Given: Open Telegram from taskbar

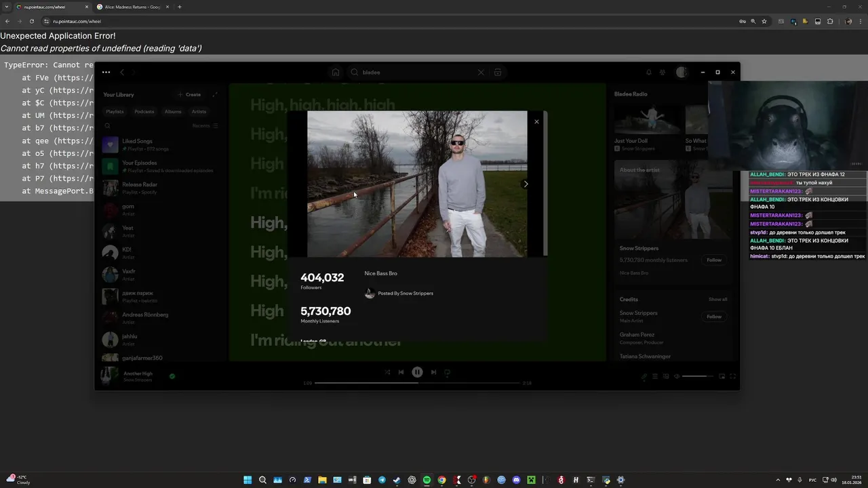Looking at the screenshot, I should pos(382,480).
